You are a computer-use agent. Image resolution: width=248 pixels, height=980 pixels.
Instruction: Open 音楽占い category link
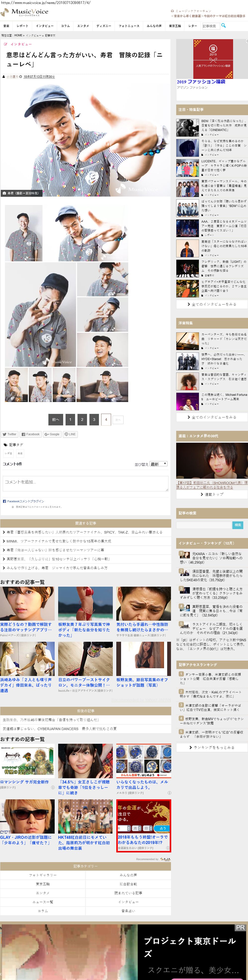point(128,911)
